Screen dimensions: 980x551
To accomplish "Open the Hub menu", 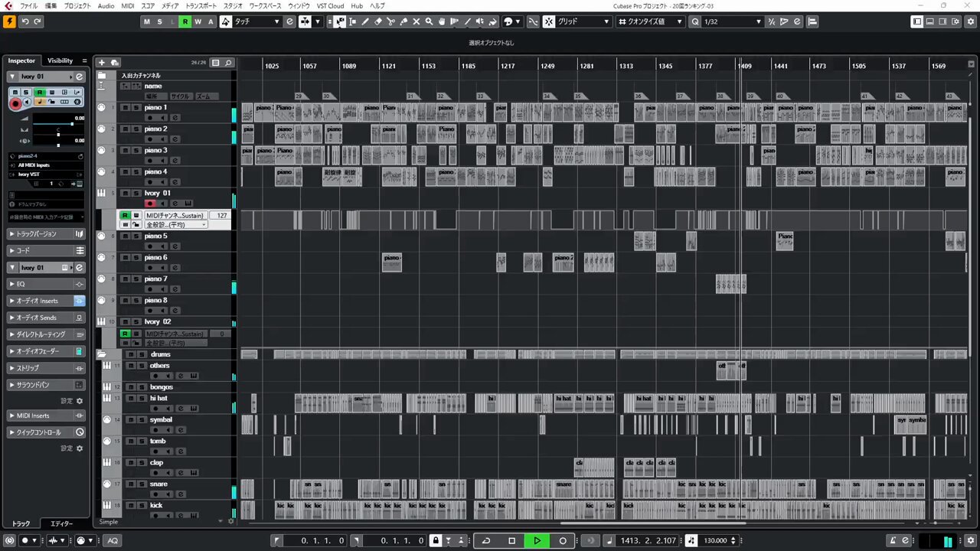I will pos(357,6).
